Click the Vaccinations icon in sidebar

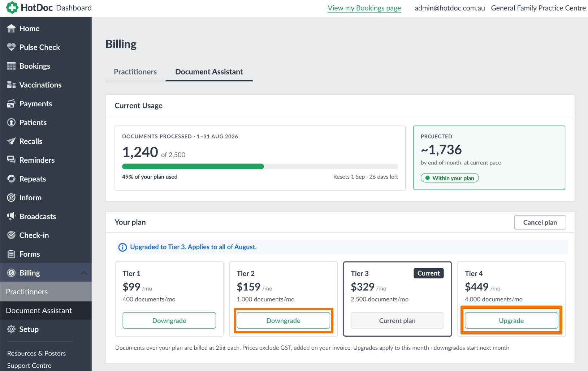pos(12,85)
